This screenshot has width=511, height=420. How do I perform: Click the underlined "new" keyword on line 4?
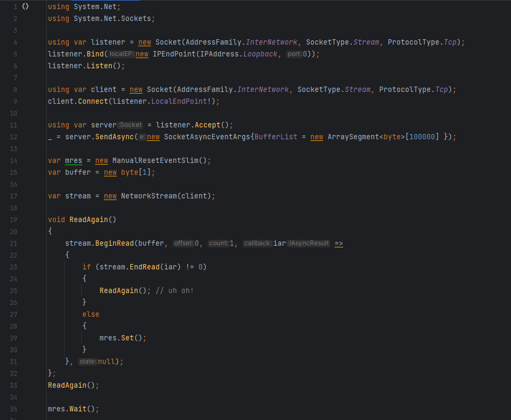(144, 42)
